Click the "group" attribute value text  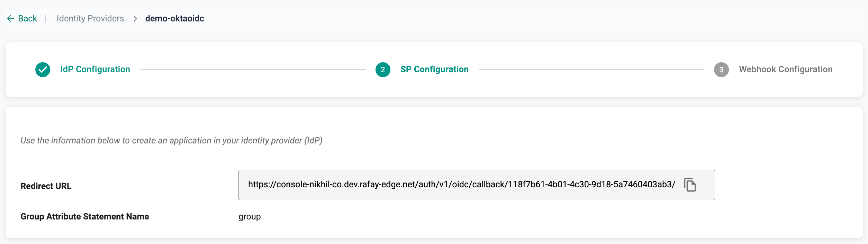[250, 217]
